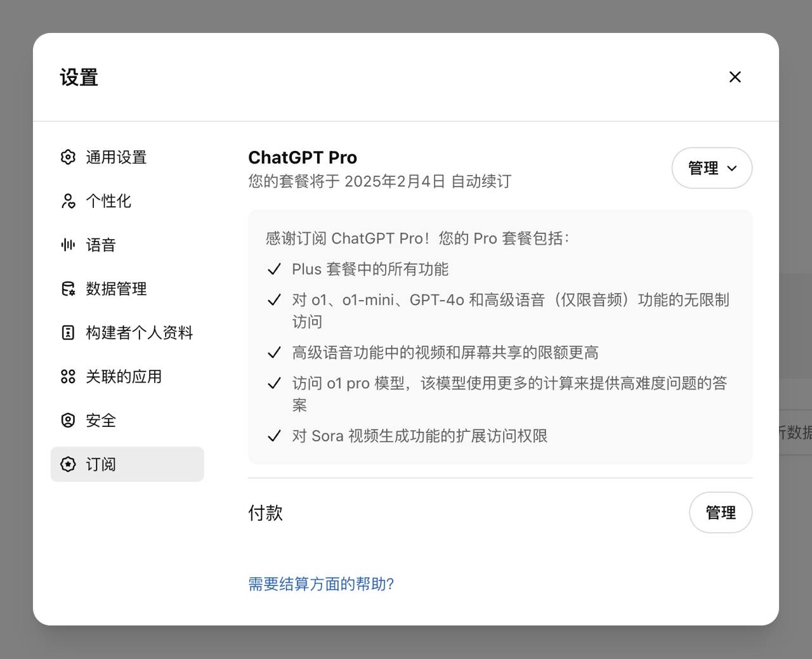Image resolution: width=812 pixels, height=659 pixels.
Task: Open the 需要结算方面的帮助? link
Action: (321, 584)
